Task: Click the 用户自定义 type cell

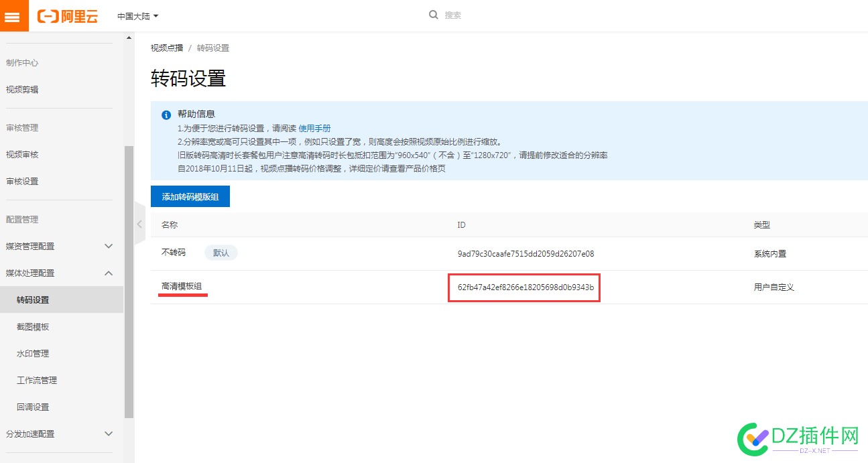Action: (x=773, y=287)
